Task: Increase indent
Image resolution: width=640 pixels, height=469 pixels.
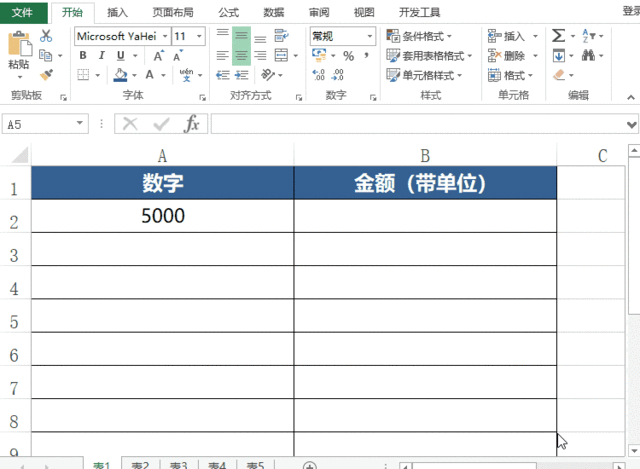Action: pos(242,75)
